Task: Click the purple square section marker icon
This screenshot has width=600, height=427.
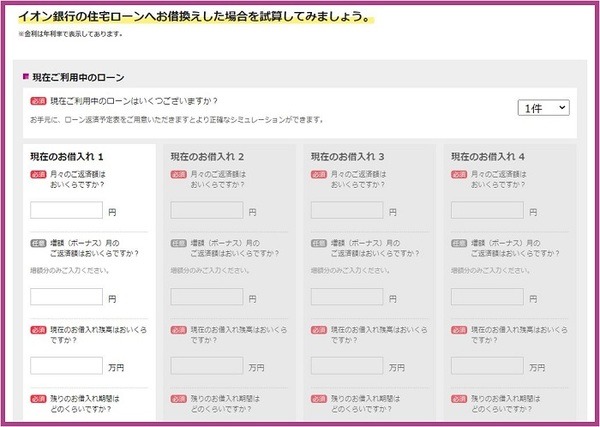Action: point(26,77)
